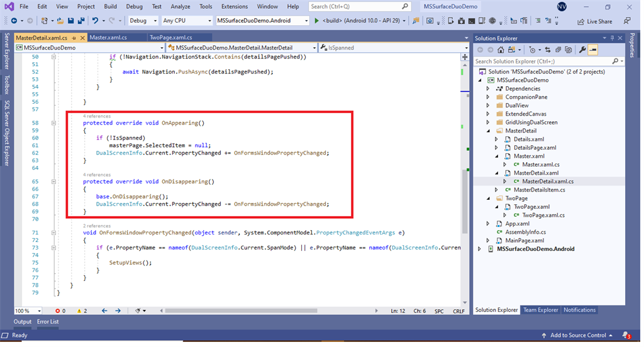Viewport: 644px width, 347px height.
Task: Click the Save All icon
Action: (x=81, y=21)
